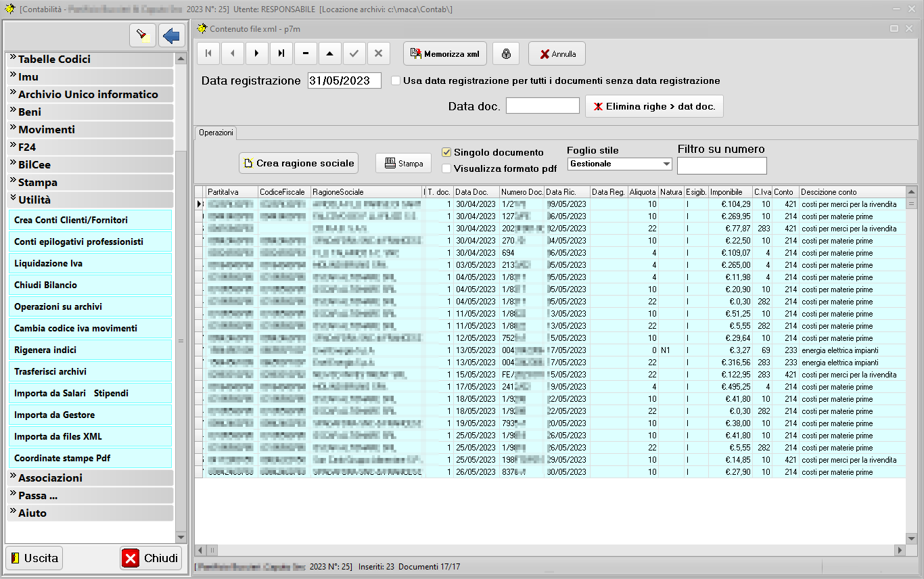Click the Filtro su numero input field

(x=722, y=165)
